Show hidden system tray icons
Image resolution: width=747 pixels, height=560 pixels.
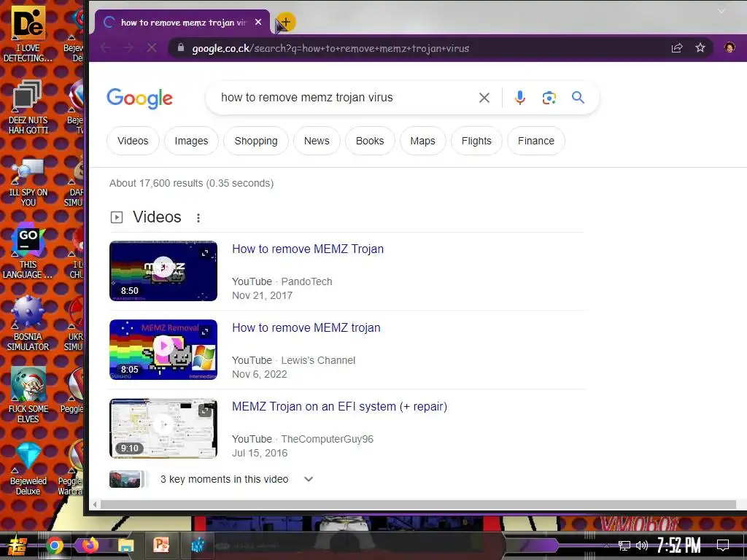[x=606, y=545]
